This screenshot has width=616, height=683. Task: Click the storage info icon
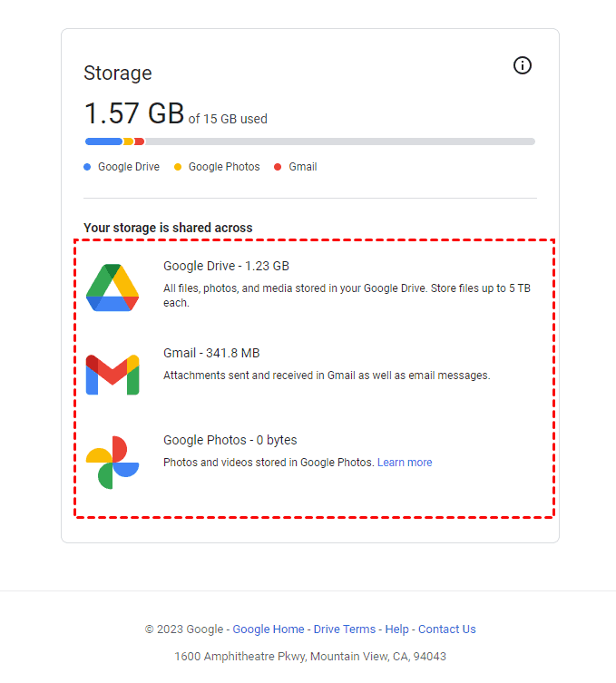click(523, 65)
